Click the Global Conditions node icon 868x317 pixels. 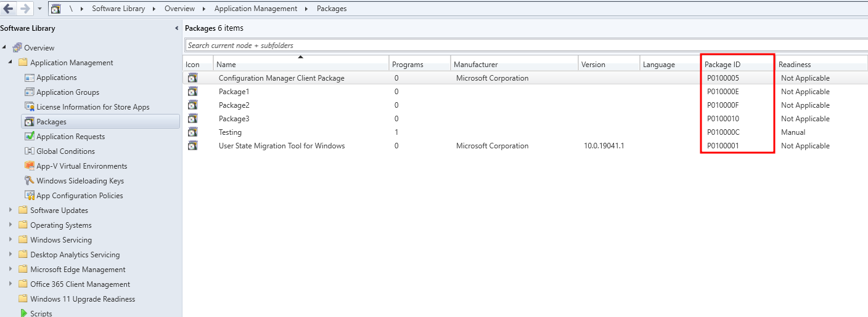pos(30,151)
